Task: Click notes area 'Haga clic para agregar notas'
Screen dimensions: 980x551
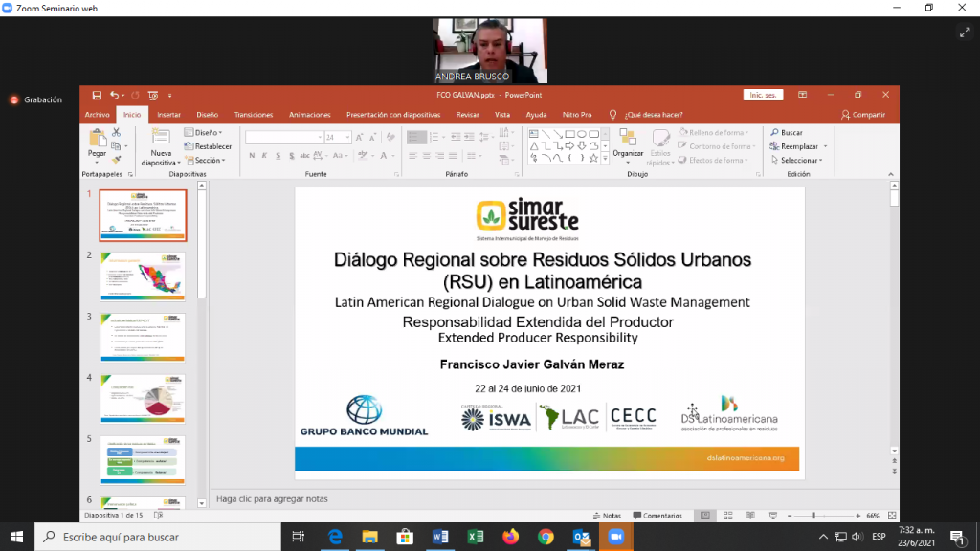Action: click(272, 498)
